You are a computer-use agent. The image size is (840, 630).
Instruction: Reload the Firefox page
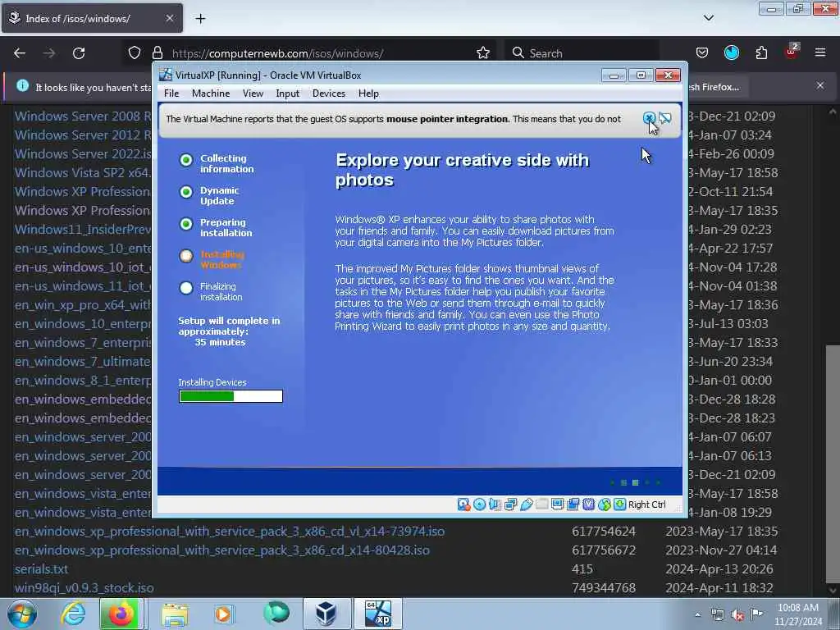tap(79, 53)
